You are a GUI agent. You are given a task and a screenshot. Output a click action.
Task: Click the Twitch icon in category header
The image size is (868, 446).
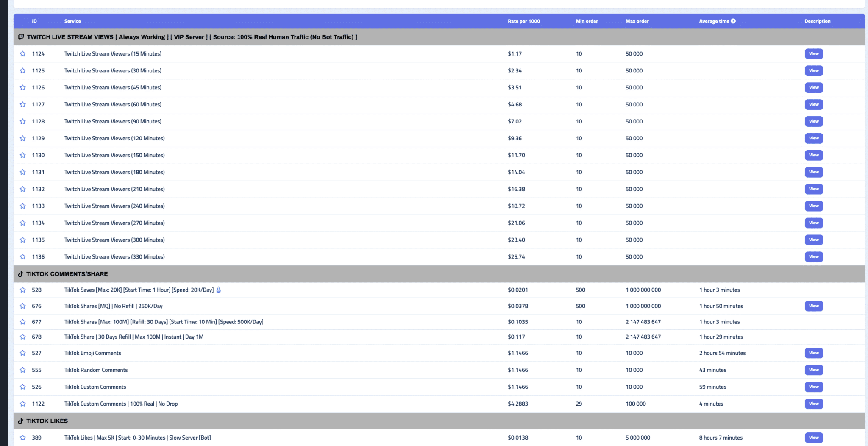pos(21,37)
